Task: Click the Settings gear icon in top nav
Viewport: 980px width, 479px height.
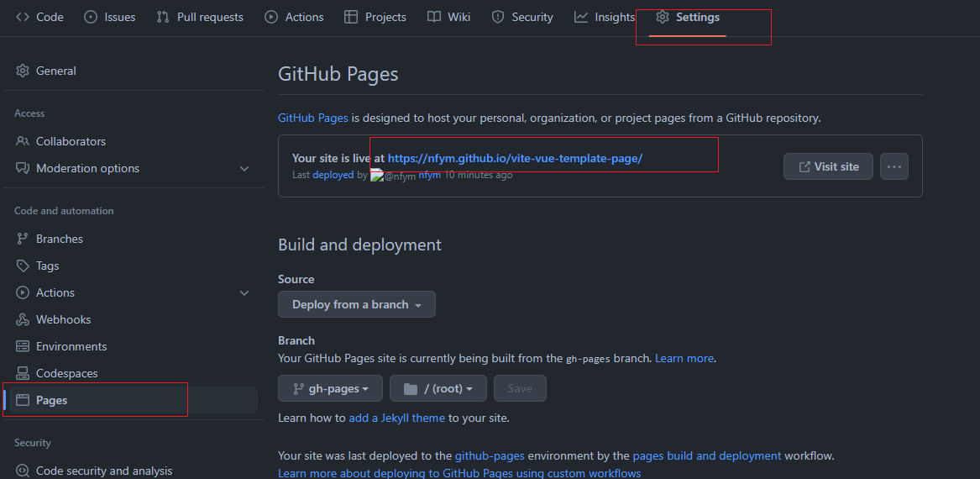Action: click(x=663, y=18)
